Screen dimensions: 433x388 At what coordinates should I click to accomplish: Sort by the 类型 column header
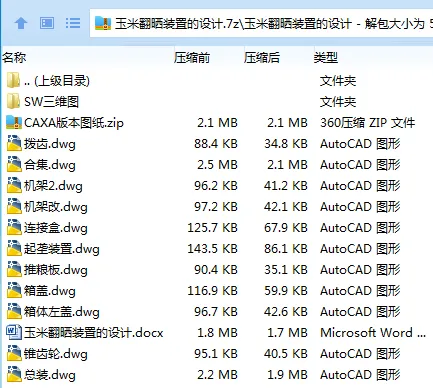tap(326, 58)
